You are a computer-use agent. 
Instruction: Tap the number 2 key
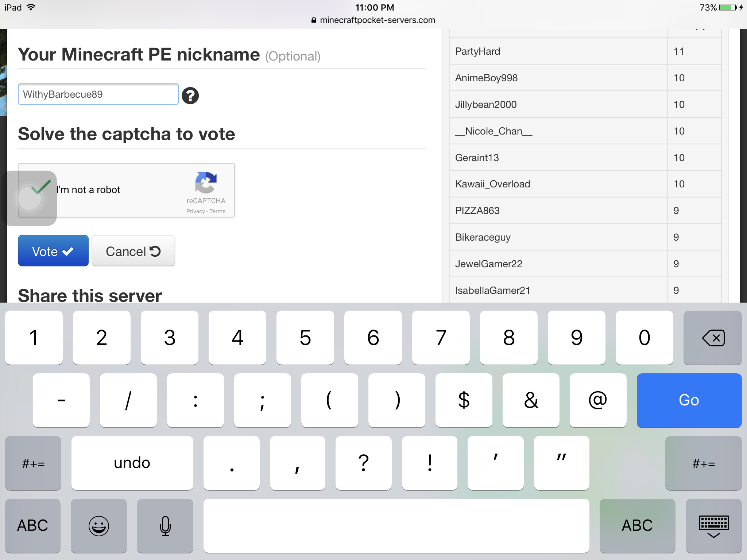pyautogui.click(x=102, y=338)
